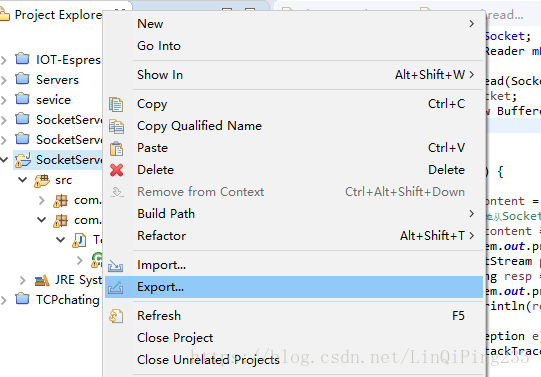This screenshot has height=377, width=541.
Task: Click the src source folder icon
Action: (42, 180)
